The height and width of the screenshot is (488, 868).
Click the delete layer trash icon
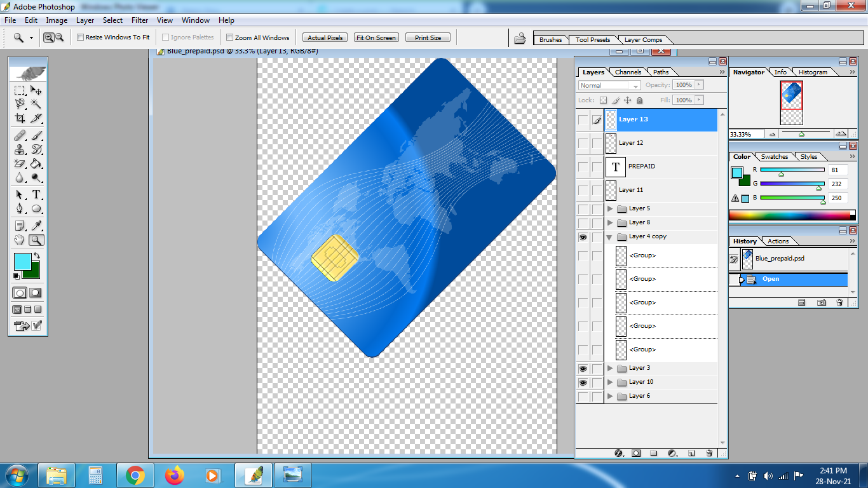pos(709,453)
